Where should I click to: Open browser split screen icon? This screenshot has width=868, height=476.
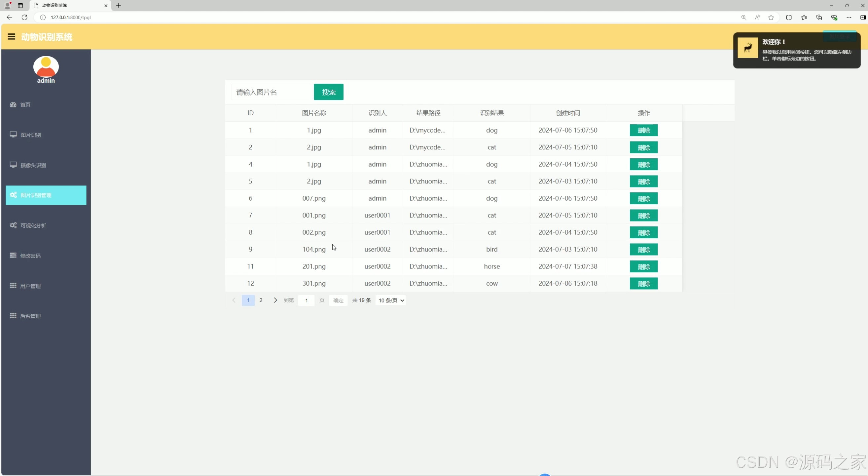click(x=788, y=17)
